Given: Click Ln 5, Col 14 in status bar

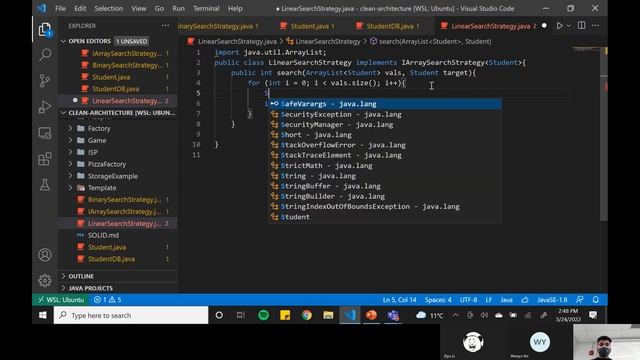Looking at the screenshot, I should click(399, 300).
